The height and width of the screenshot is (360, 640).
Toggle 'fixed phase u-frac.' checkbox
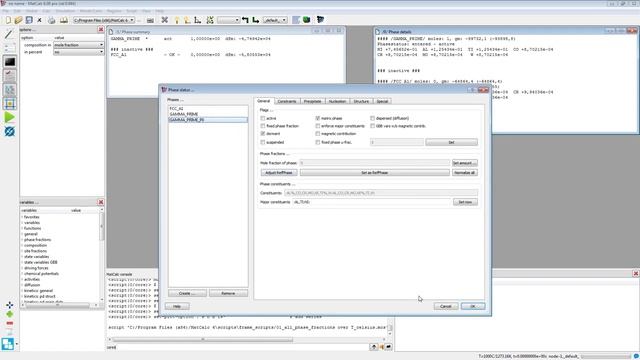tap(318, 142)
